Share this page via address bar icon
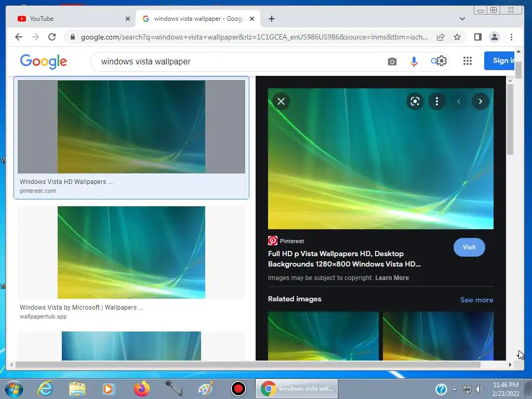 tap(441, 37)
